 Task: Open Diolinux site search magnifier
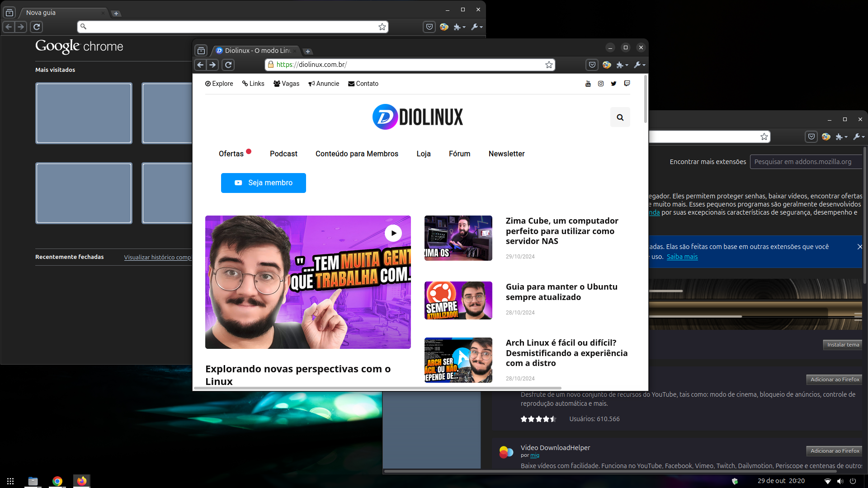620,117
